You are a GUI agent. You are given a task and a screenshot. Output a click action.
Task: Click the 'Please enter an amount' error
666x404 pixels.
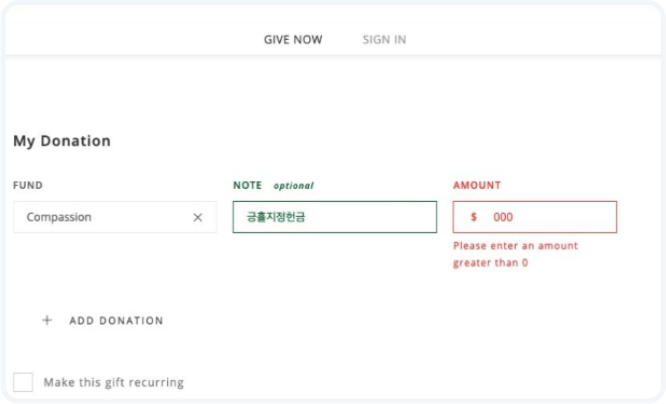pos(515,246)
